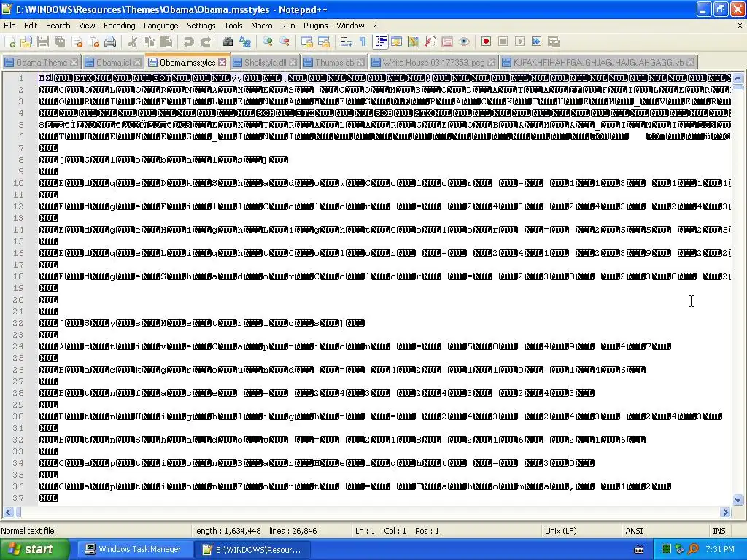747x560 pixels.
Task: Open the ? help menu
Action: pyautogui.click(x=375, y=26)
